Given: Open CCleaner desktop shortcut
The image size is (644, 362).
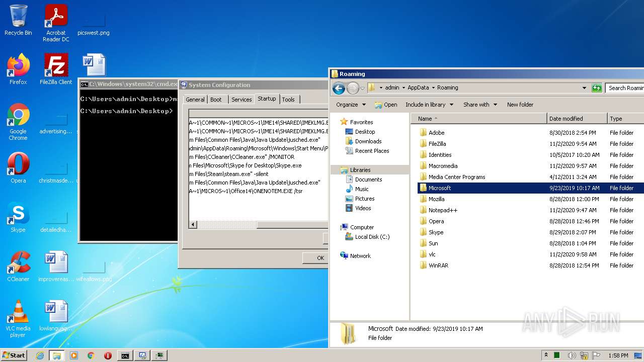Looking at the screenshot, I should pyautogui.click(x=18, y=266).
